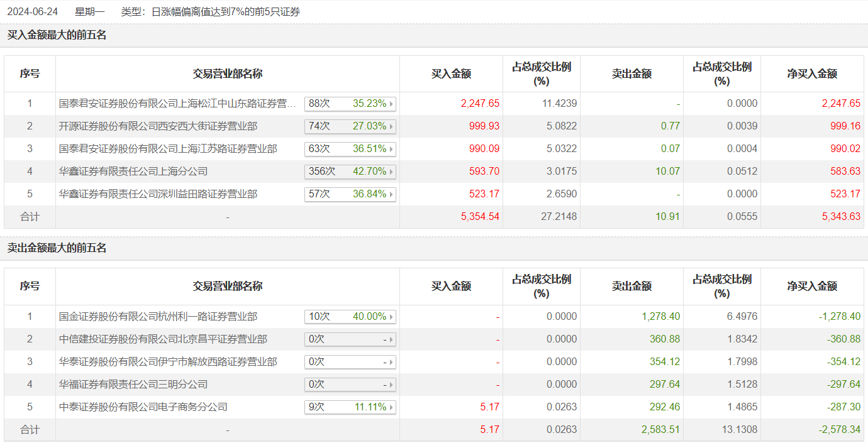This screenshot has width=868, height=443.
Task: Click 国金证券杭州利一路证券营业部 link
Action: click(158, 317)
